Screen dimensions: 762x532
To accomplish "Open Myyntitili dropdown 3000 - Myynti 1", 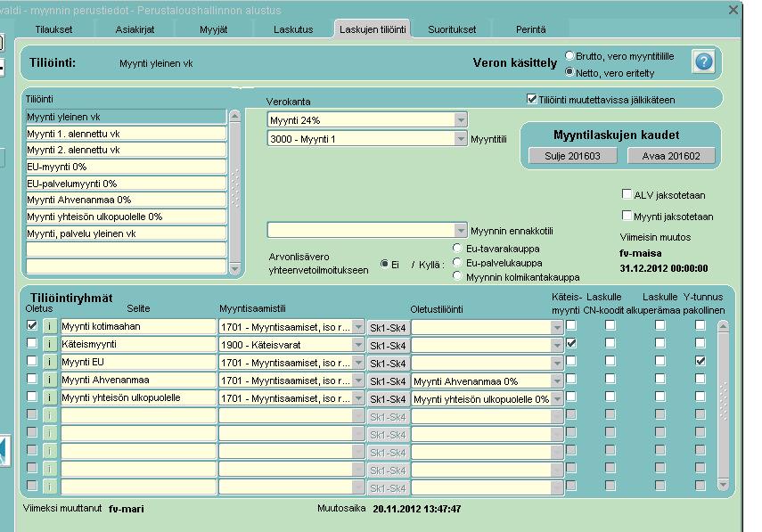I will coord(460,139).
